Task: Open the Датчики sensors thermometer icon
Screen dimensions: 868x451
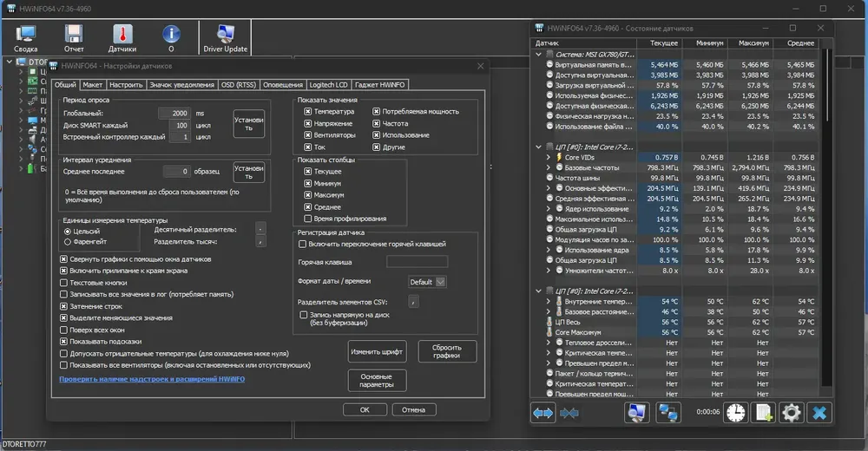Action: click(122, 37)
